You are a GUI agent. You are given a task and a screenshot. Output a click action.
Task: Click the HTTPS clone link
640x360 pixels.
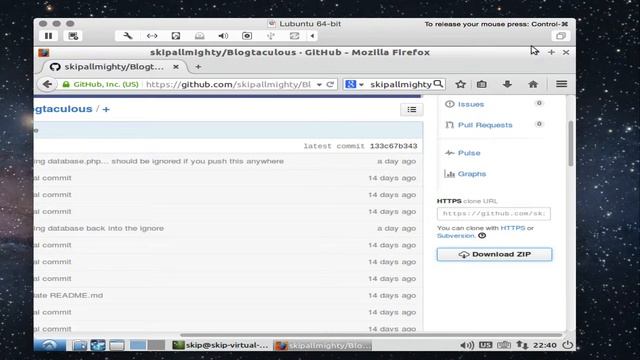[x=513, y=228]
